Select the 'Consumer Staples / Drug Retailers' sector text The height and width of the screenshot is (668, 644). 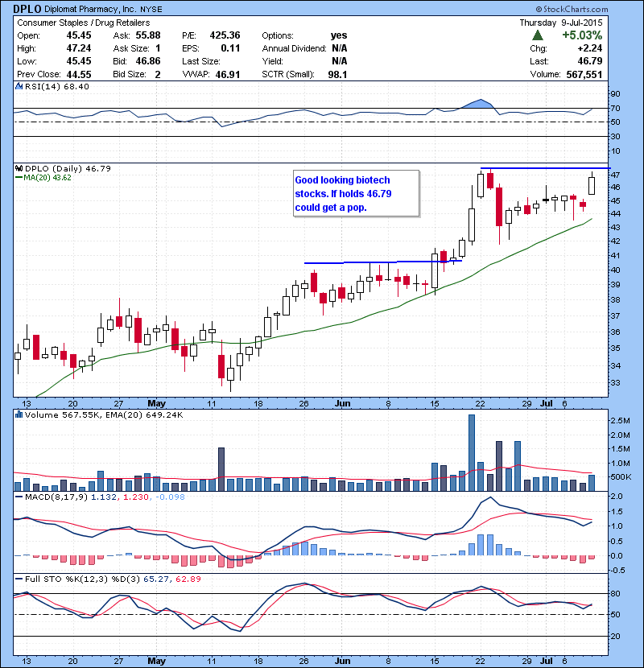(84, 23)
